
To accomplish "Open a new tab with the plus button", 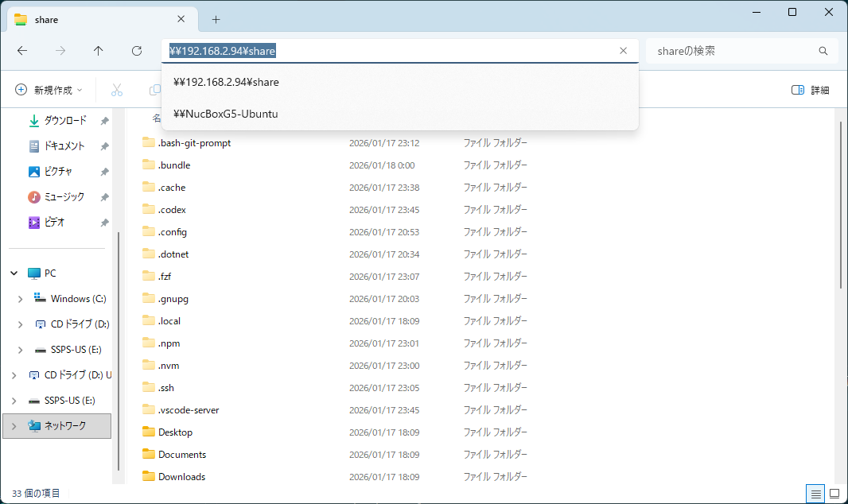I will pos(218,18).
